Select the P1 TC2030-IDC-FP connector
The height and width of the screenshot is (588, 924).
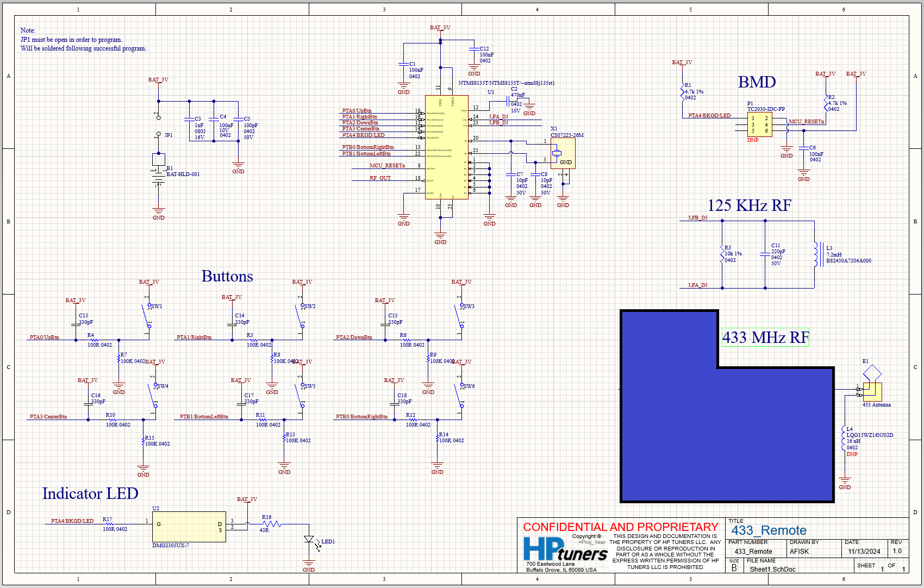[x=759, y=124]
